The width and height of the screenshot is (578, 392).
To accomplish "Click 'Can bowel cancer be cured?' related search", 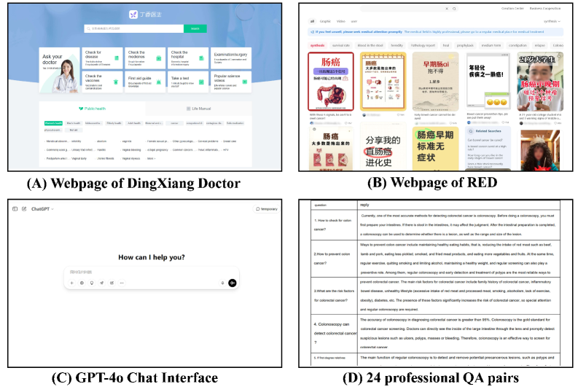I will (x=483, y=140).
